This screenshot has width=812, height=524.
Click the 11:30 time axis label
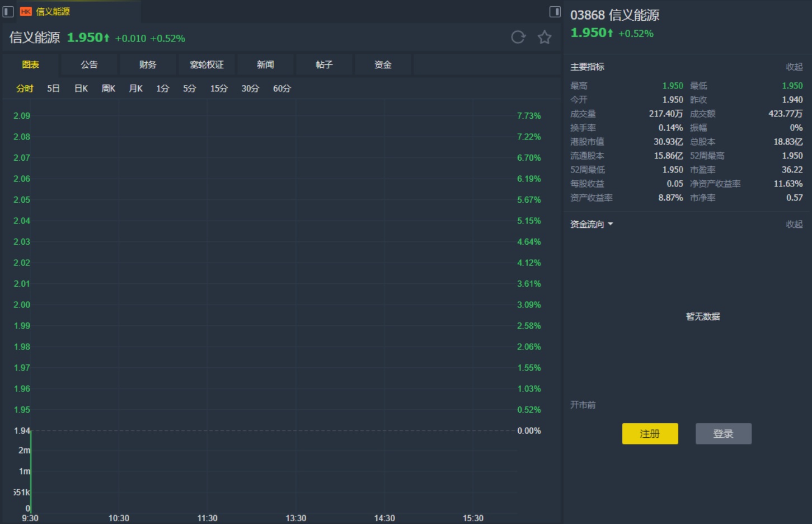click(207, 518)
